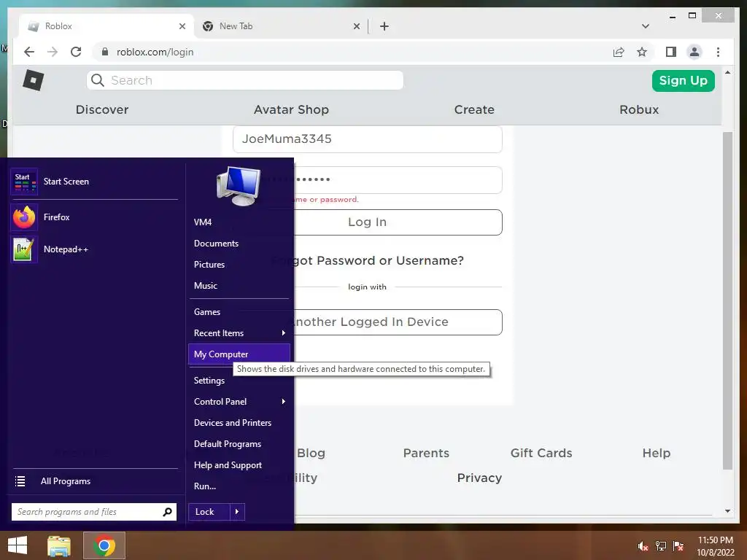The height and width of the screenshot is (560, 747).
Task: Open Games from Start menu
Action: [239, 312]
